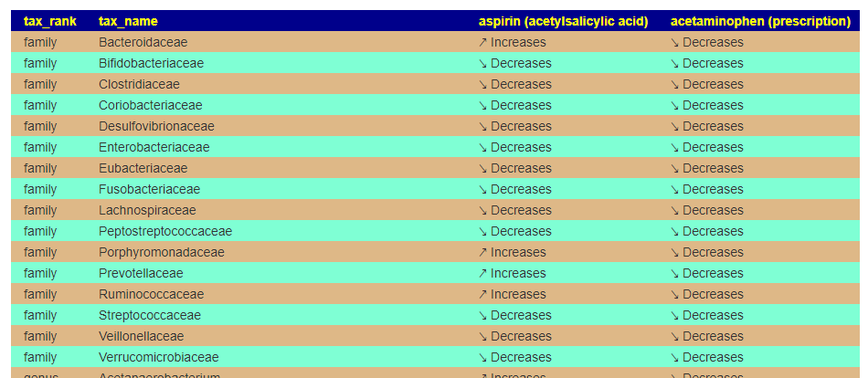Click the acetaminophen (prescription) header
This screenshot has height=378, width=868.
[x=760, y=21]
